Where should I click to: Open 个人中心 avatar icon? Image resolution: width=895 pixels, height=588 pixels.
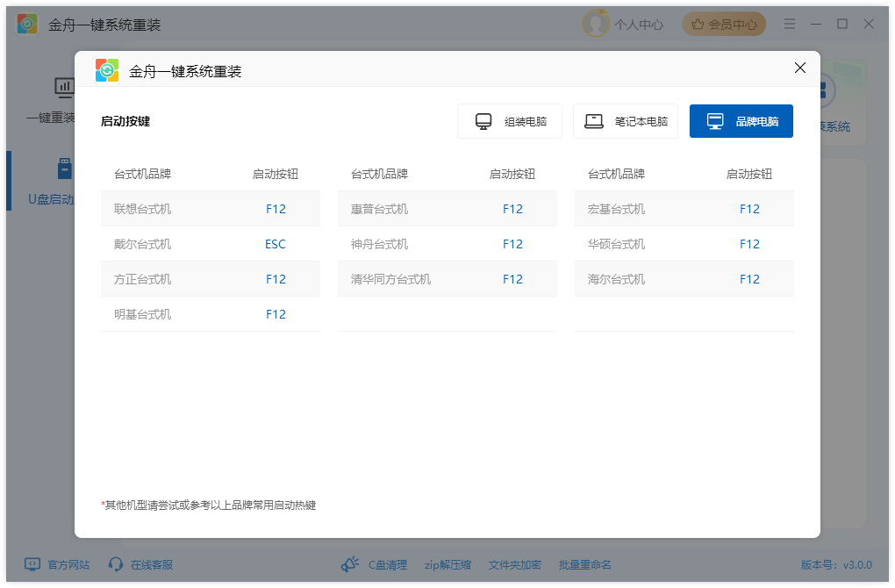pos(595,24)
